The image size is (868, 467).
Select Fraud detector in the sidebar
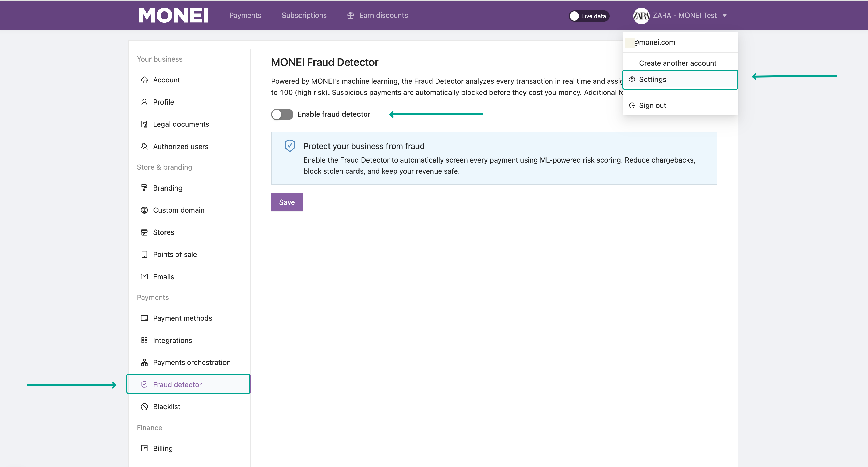188,384
